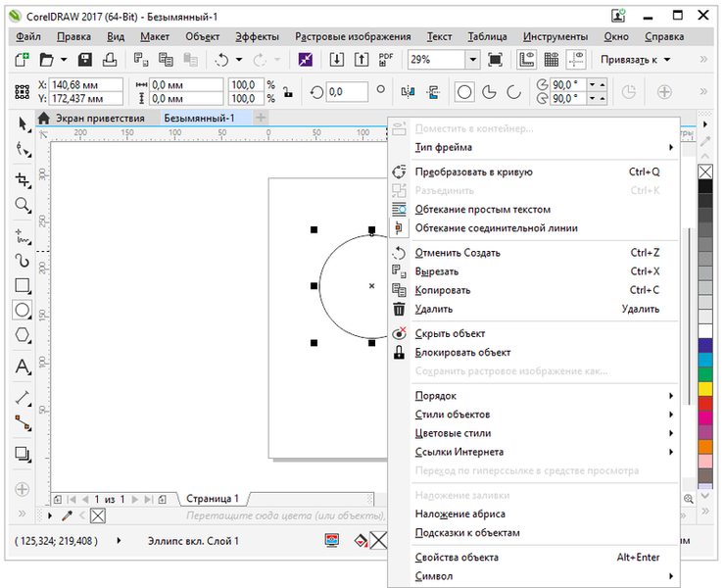Toggle the guidelines display icon
The image size is (725, 588).
[x=576, y=60]
